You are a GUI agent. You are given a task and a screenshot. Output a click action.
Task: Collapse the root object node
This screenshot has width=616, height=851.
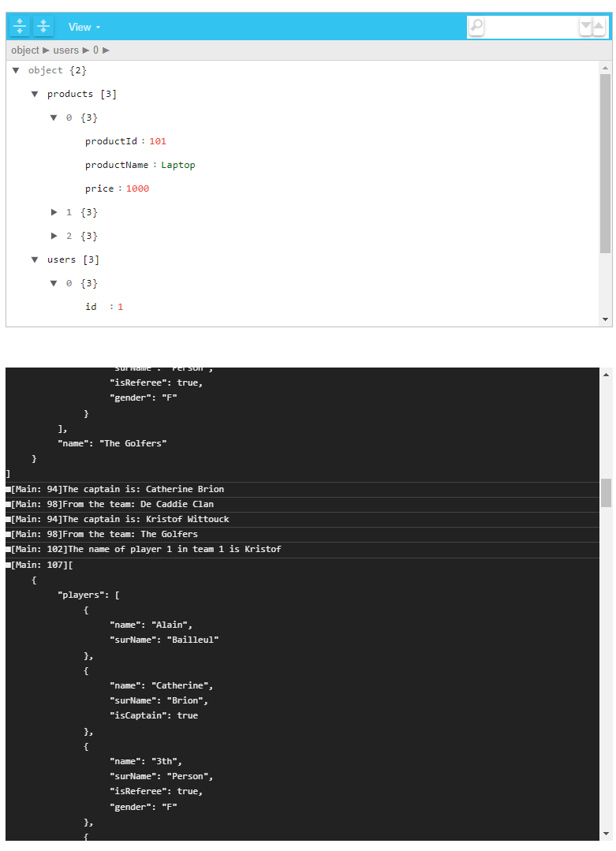(x=16, y=70)
